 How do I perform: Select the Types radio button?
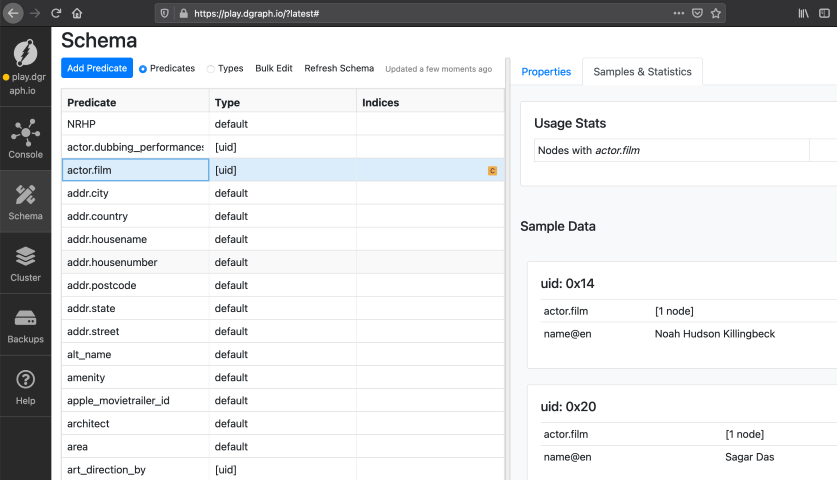point(211,69)
